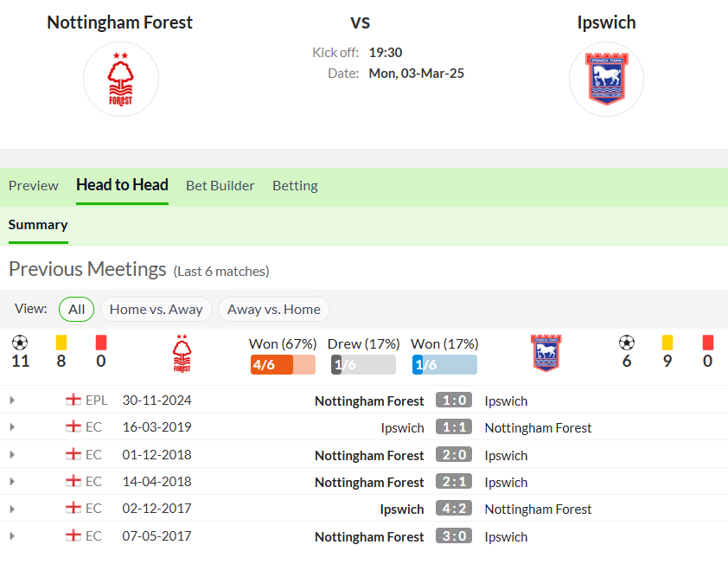Viewport: 728px width, 564px height.
Task: Click the orange 4/6 Won bar
Action: pyautogui.click(x=283, y=365)
